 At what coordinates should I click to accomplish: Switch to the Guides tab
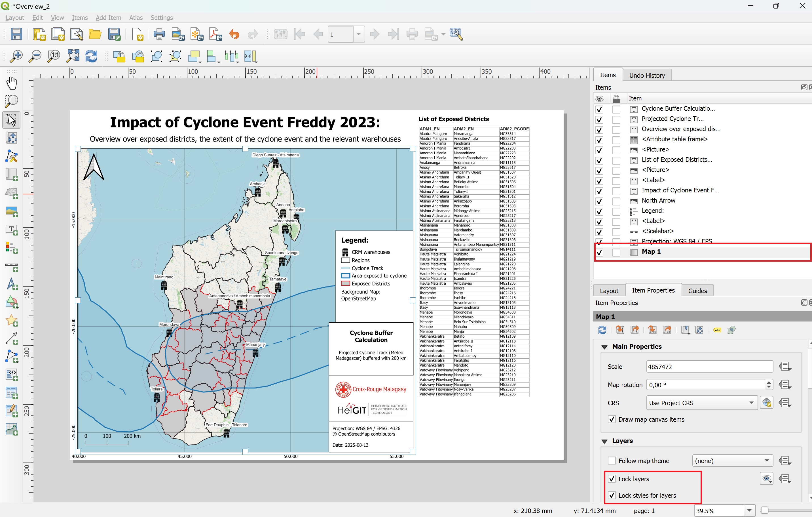697,290
